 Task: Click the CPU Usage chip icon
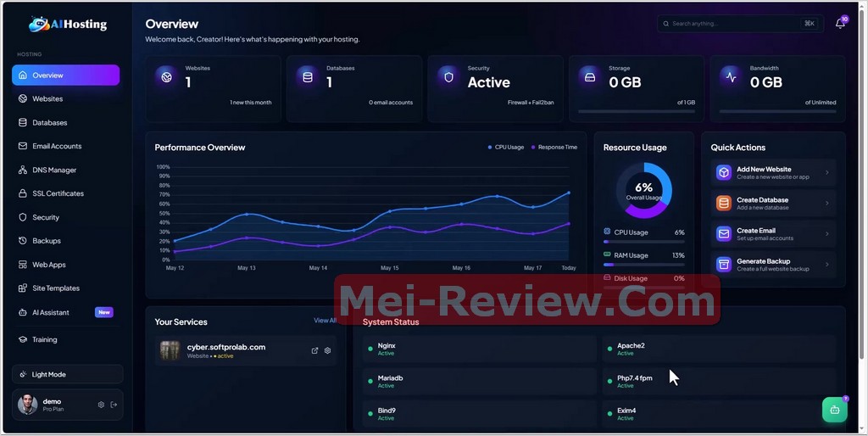[x=607, y=232]
